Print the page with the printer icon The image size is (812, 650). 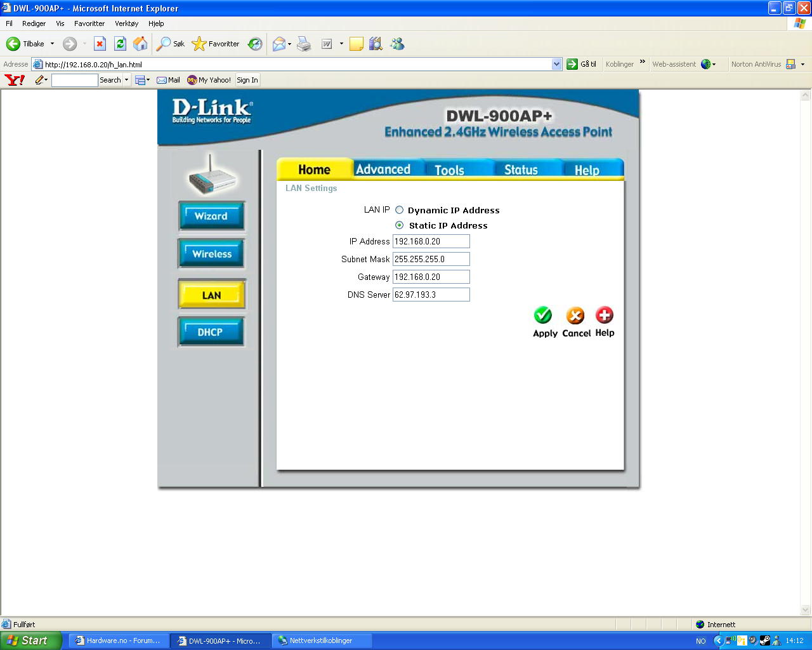click(x=304, y=44)
